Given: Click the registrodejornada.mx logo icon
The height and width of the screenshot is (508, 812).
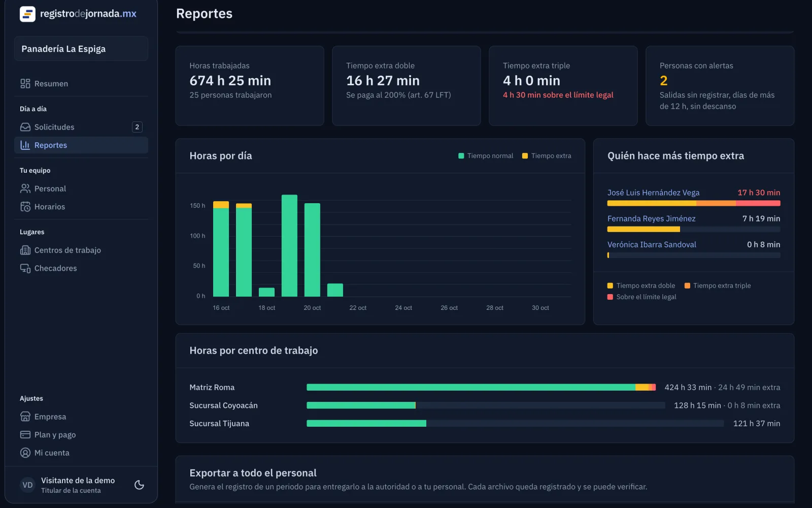Looking at the screenshot, I should tap(27, 14).
